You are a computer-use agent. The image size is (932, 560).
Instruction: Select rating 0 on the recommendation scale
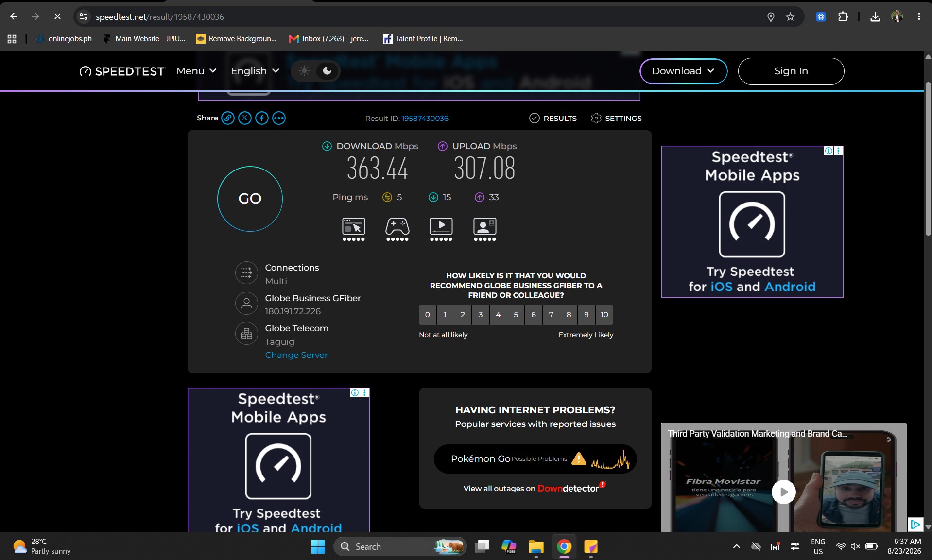point(428,315)
